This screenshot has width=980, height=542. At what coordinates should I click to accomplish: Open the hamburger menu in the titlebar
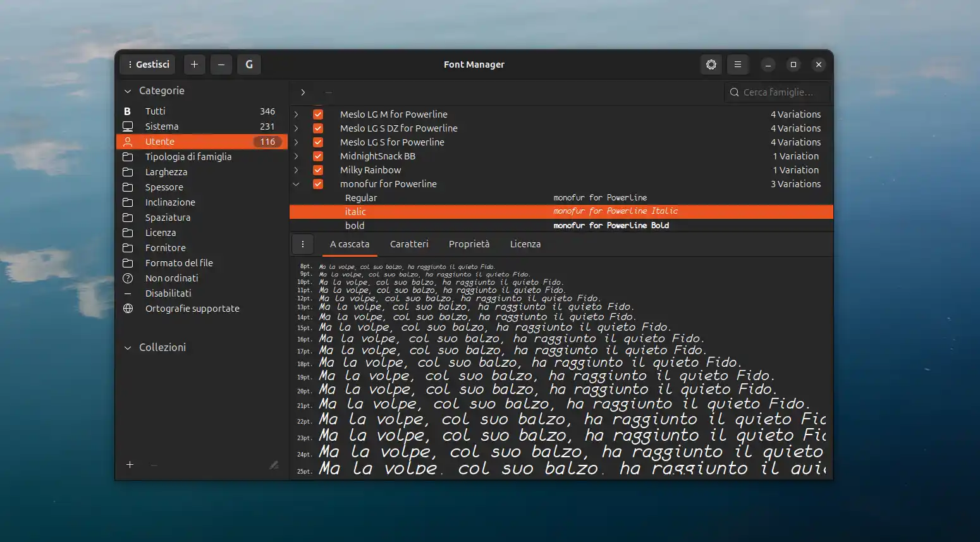738,64
